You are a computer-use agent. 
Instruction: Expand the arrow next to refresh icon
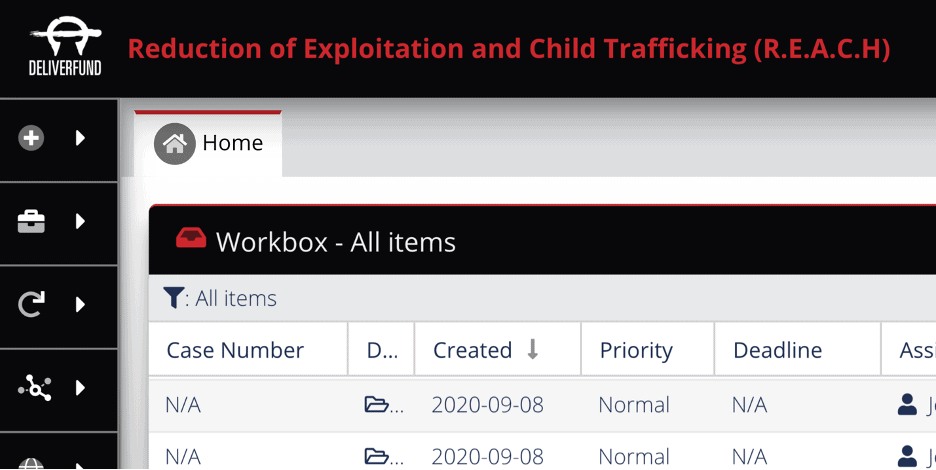[80, 305]
